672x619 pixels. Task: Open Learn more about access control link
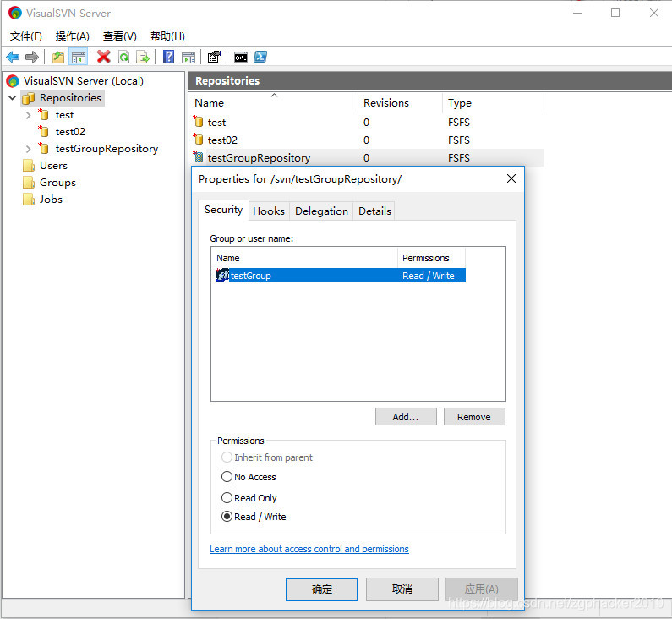pyautogui.click(x=309, y=549)
